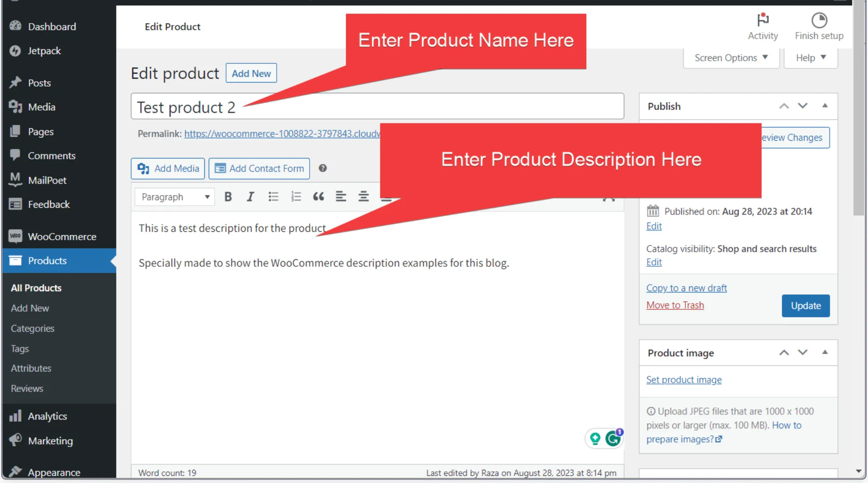Image resolution: width=868 pixels, height=483 pixels.
Task: Move Product image panel down
Action: pos(803,353)
